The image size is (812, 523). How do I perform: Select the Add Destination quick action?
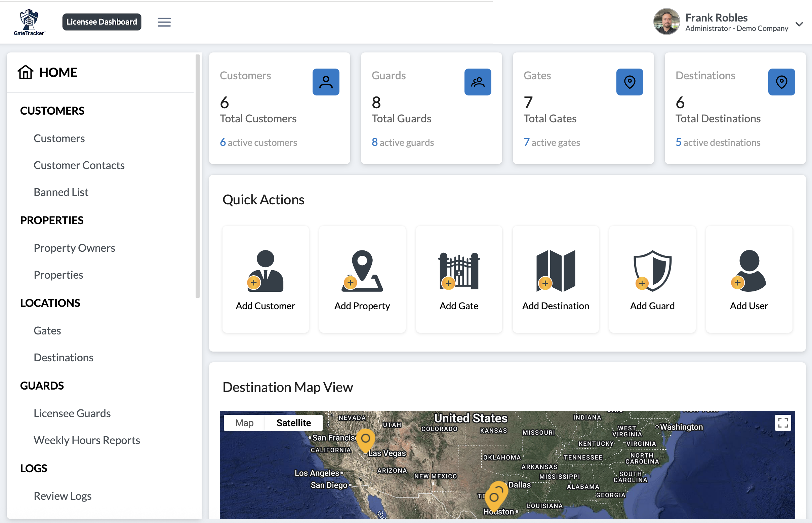[556, 279]
